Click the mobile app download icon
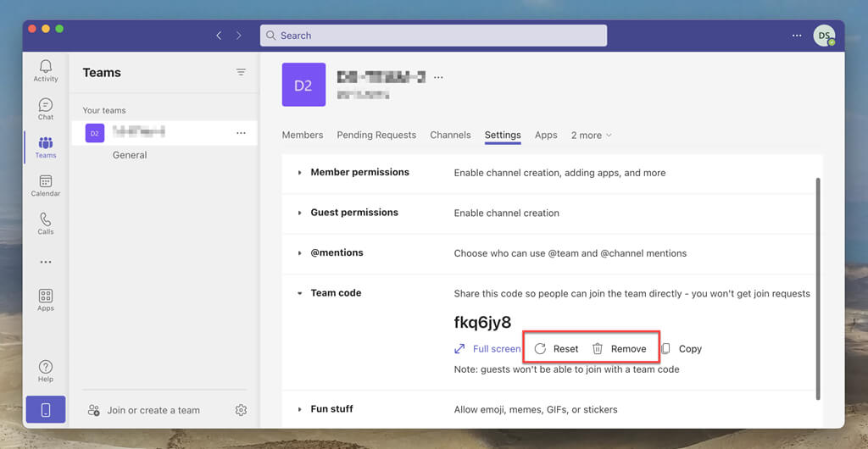 pos(46,410)
